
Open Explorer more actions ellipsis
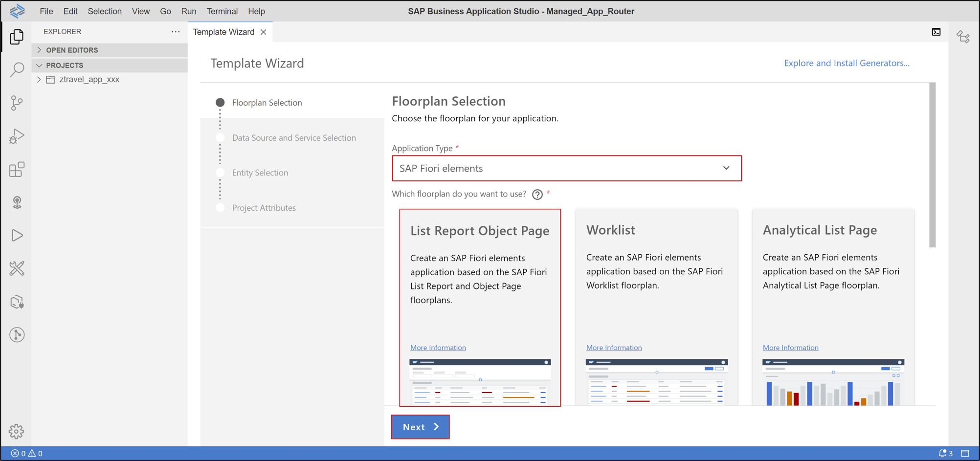coord(176,32)
